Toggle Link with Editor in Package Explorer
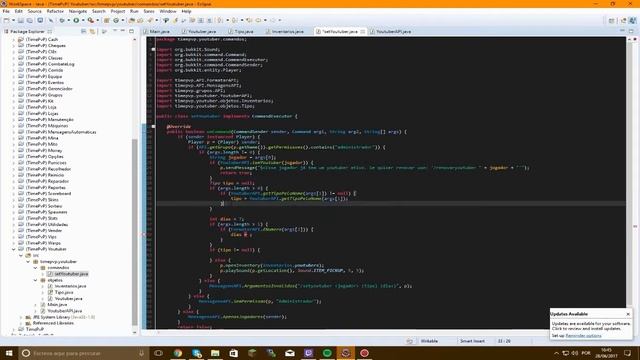 click(x=92, y=31)
